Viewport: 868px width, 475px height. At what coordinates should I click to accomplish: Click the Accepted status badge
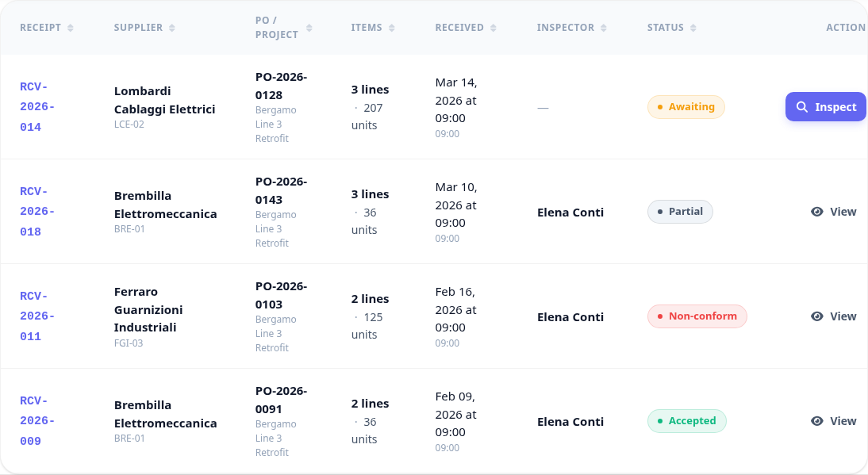pos(687,421)
